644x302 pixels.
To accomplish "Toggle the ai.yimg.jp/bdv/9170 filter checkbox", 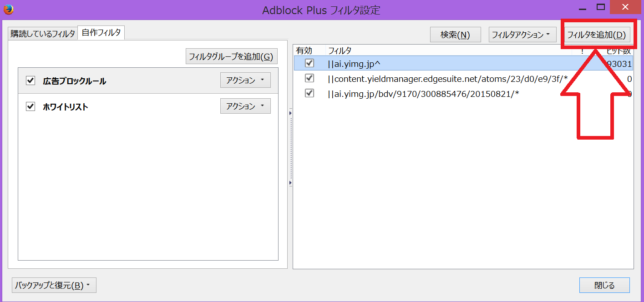I will pos(309,93).
